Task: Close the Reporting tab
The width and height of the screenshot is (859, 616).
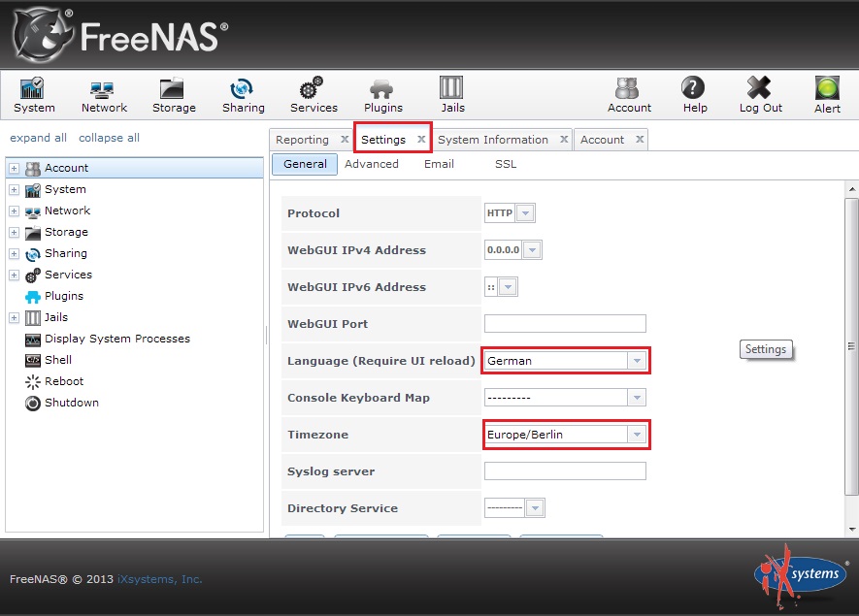Action: (x=345, y=139)
